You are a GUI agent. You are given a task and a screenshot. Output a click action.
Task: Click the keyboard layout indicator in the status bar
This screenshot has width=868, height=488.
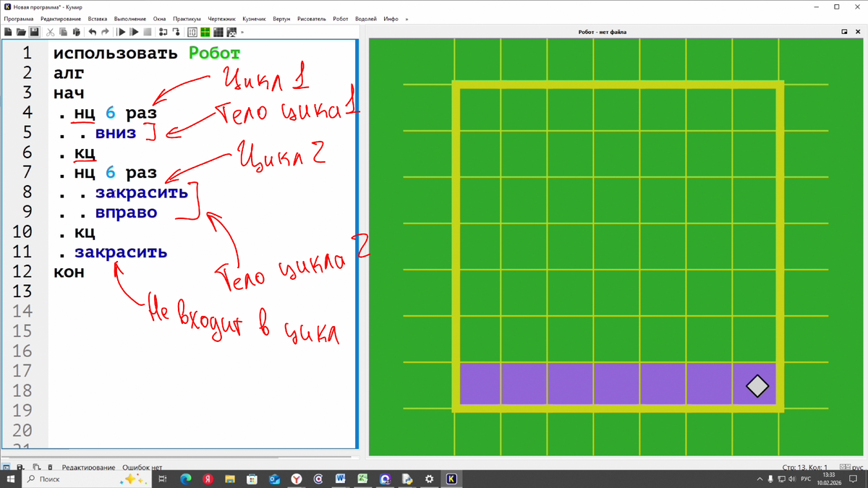pyautogui.click(x=852, y=468)
